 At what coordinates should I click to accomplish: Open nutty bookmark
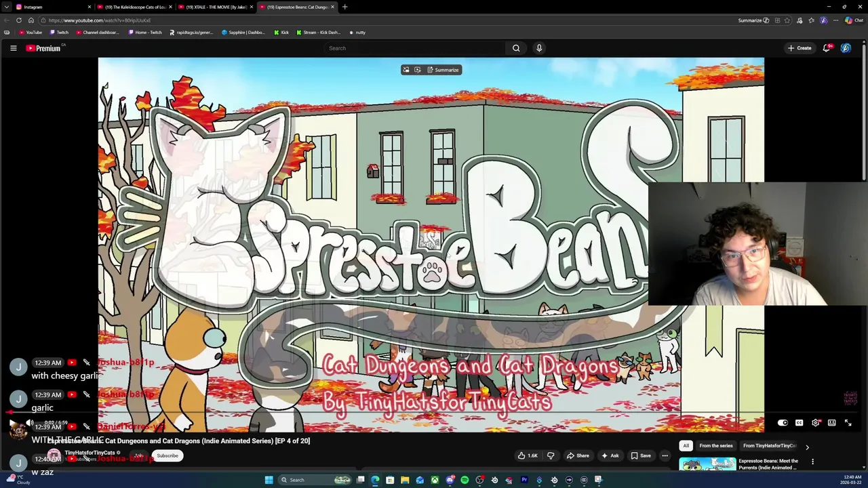point(357,32)
